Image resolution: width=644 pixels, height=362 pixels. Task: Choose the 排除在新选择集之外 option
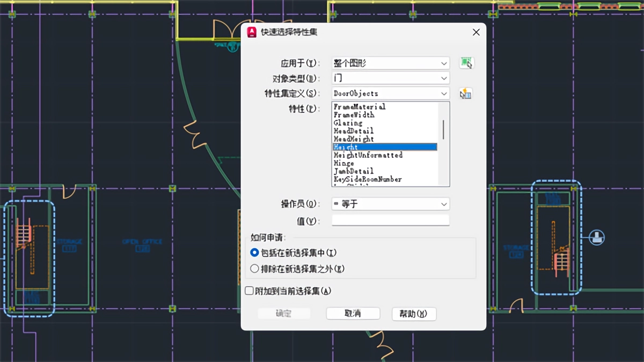click(254, 268)
